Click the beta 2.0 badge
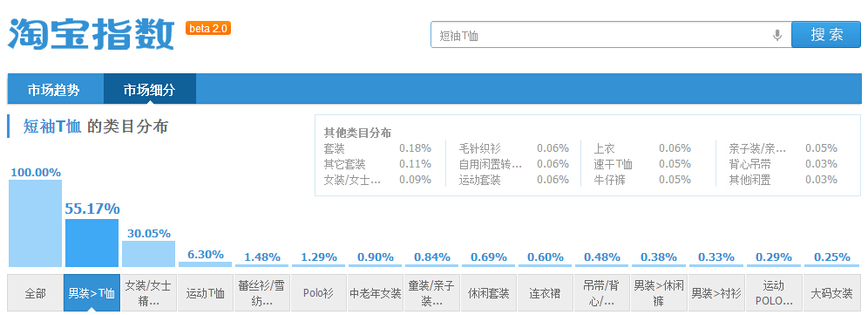Viewport: 868px width, 315px height. (208, 28)
